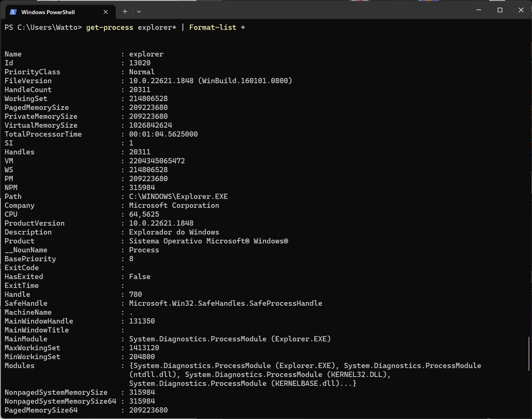Close the Windows PowerShell tab
Screen dimensions: 532x419
[106, 12]
